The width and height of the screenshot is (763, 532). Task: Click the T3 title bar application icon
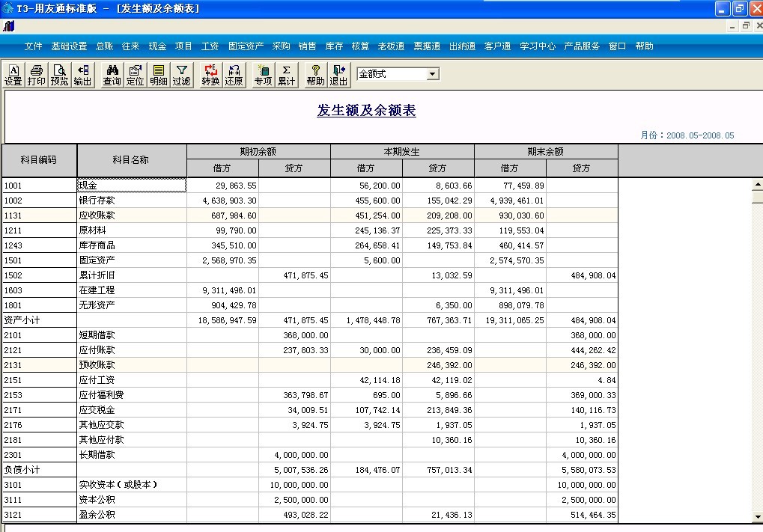(x=7, y=8)
